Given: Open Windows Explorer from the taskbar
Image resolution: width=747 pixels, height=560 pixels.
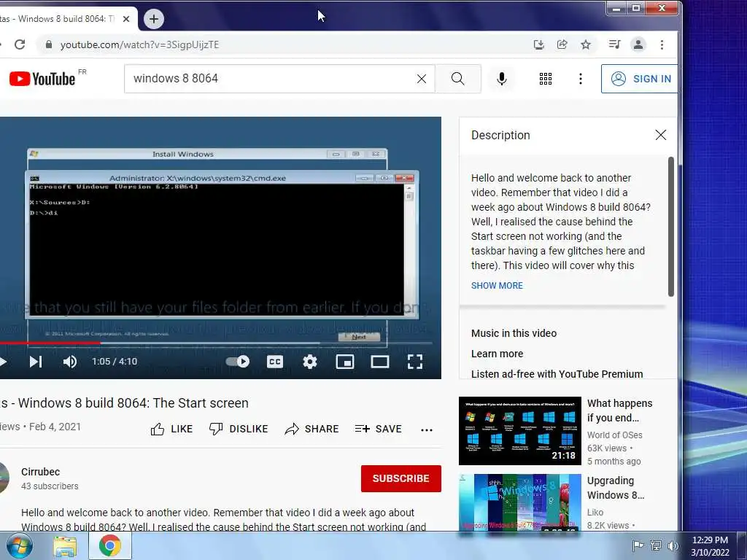Looking at the screenshot, I should (x=65, y=546).
